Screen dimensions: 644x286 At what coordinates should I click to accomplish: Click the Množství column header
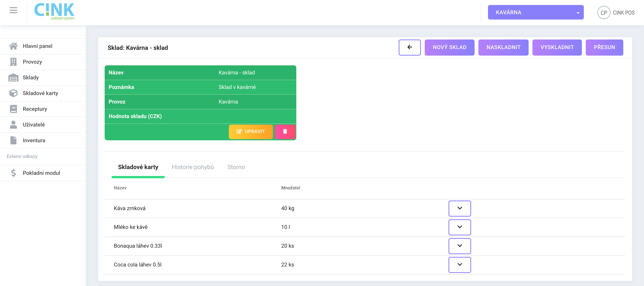coord(291,188)
